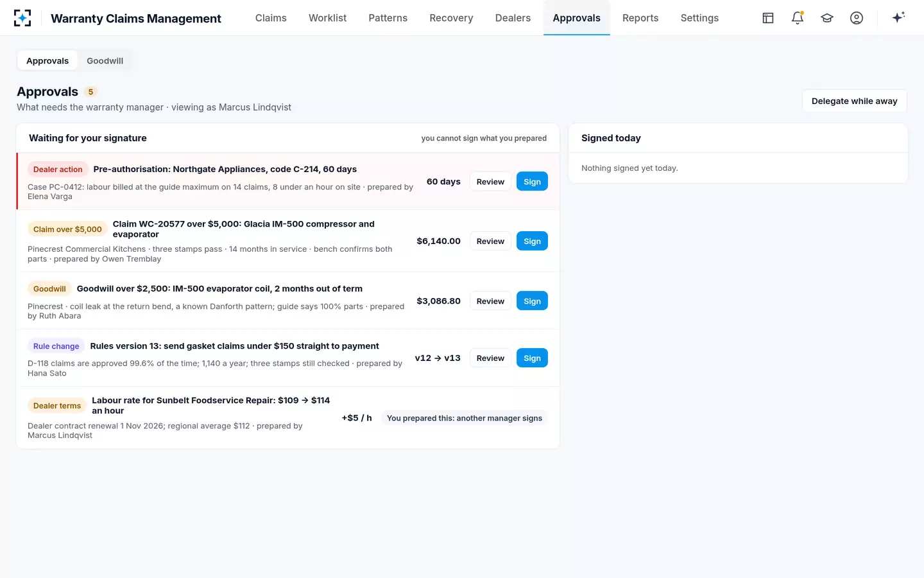Screen dimensions: 924x578
Task: Review the Northgate Appliances pre-authorisation
Action: (x=490, y=182)
